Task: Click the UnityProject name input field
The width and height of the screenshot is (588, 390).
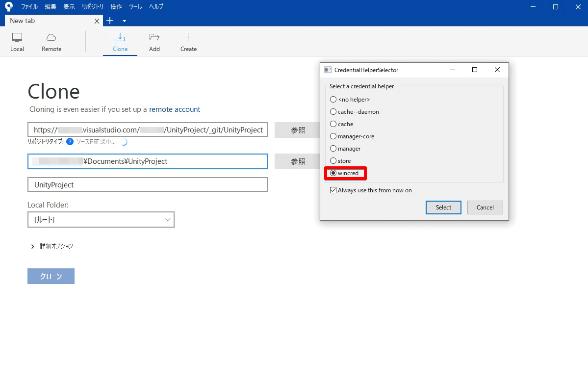Action: point(148,185)
